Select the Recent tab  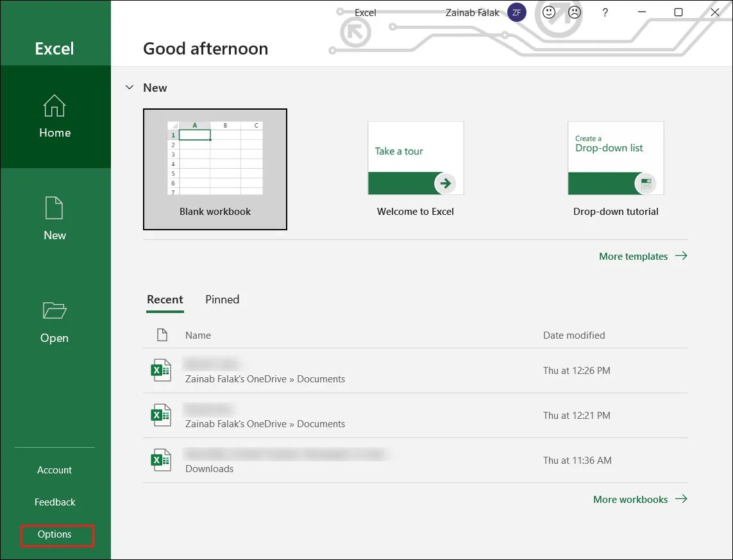point(165,300)
